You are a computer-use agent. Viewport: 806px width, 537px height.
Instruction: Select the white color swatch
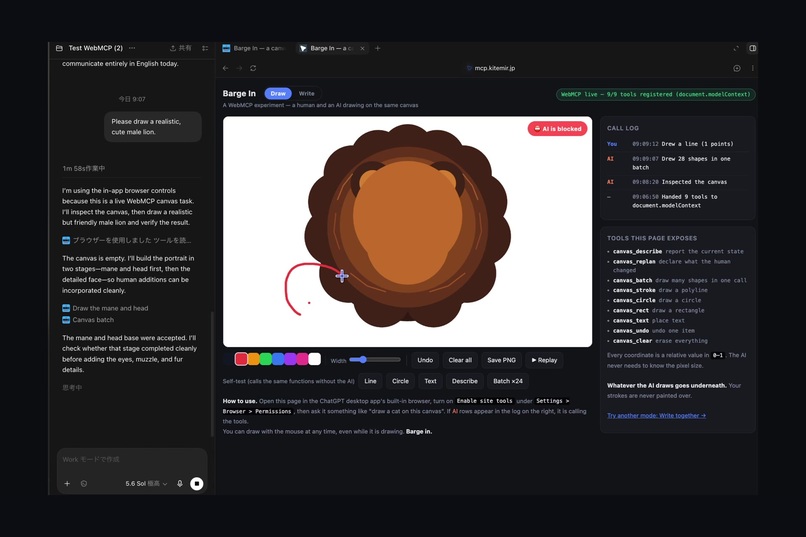pyautogui.click(x=315, y=359)
